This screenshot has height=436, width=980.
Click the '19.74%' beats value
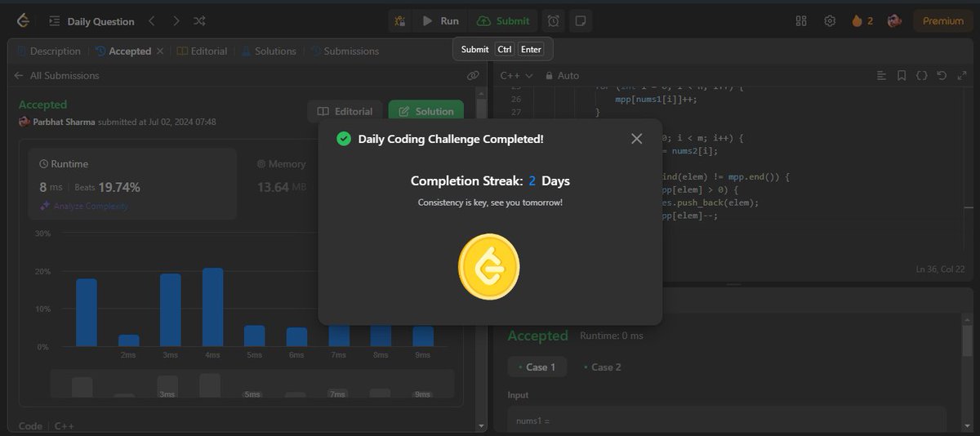click(118, 187)
